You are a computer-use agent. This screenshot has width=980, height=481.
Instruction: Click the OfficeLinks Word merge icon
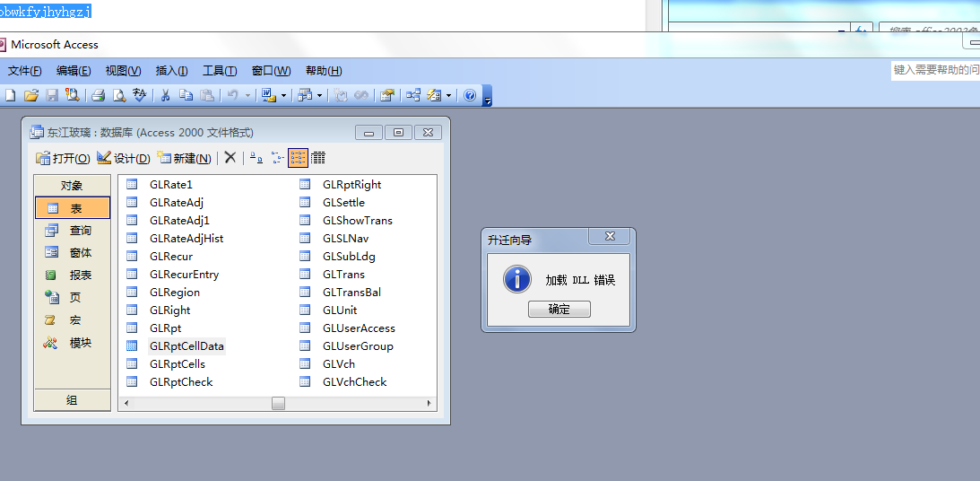click(268, 95)
